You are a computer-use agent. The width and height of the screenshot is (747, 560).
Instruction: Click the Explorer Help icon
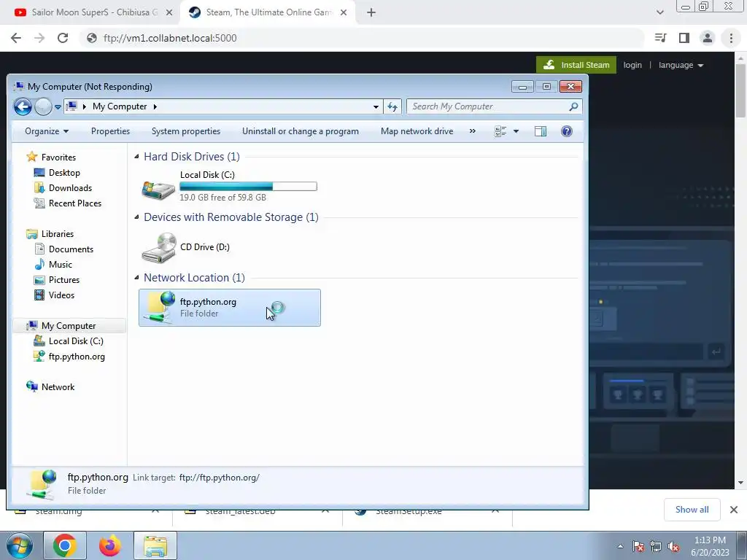(x=566, y=131)
